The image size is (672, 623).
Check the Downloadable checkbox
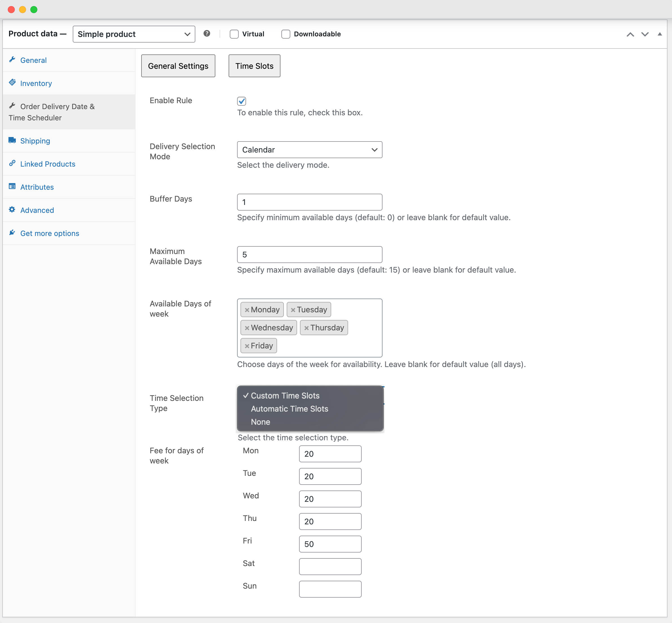[x=286, y=34]
